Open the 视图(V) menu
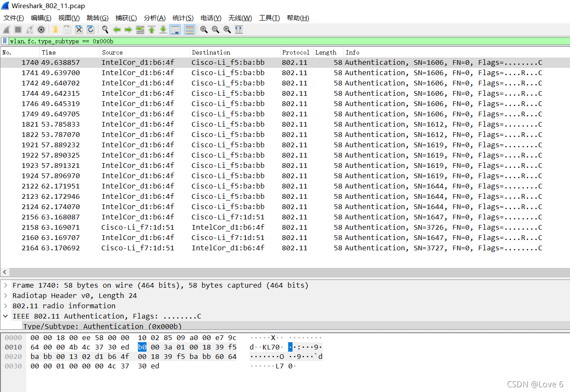 coord(69,18)
